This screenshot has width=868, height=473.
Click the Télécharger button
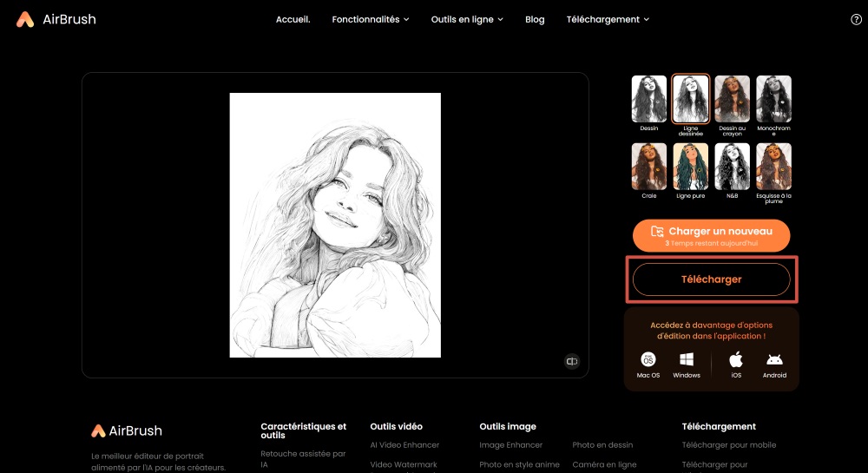pyautogui.click(x=711, y=279)
